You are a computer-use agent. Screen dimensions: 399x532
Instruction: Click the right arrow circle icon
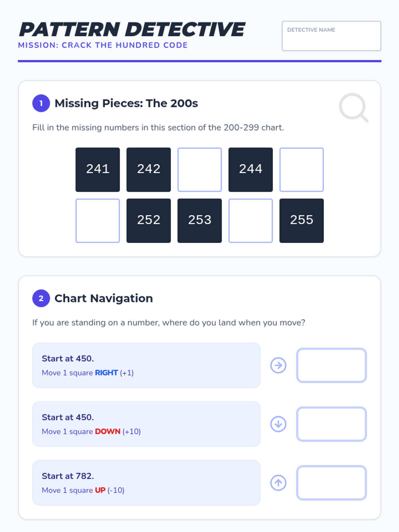coord(278,365)
